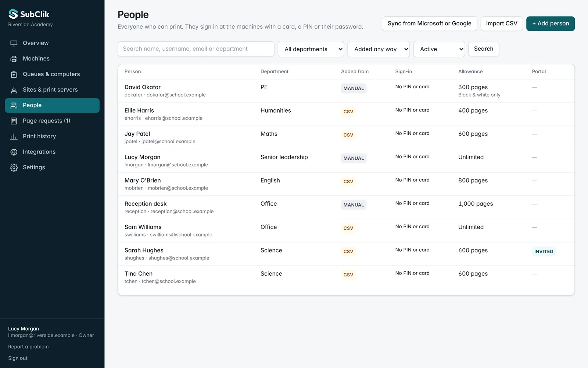Click the Overview monitor icon

[14, 43]
